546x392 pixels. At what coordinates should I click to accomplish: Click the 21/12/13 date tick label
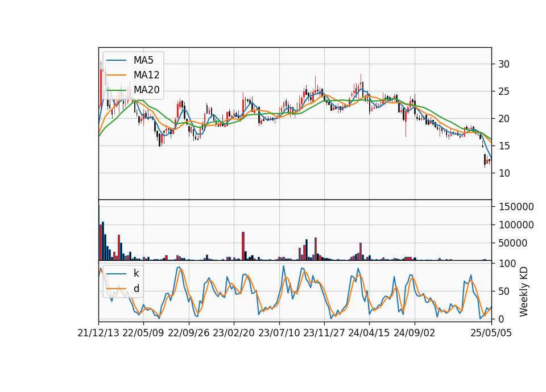tap(98, 333)
